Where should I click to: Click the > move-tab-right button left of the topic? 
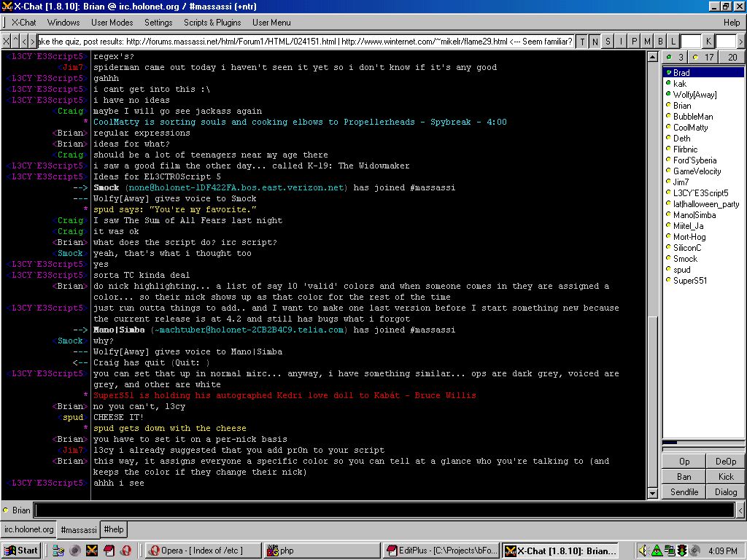[32, 42]
